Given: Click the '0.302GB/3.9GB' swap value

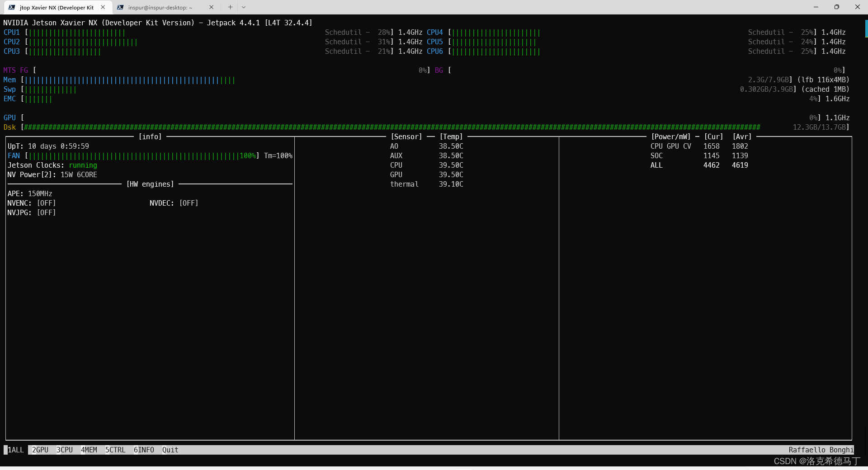Looking at the screenshot, I should pos(766,89).
